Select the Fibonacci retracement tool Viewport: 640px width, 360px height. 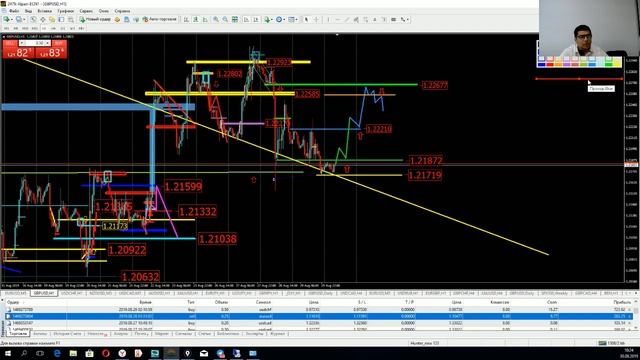[x=365, y=19]
